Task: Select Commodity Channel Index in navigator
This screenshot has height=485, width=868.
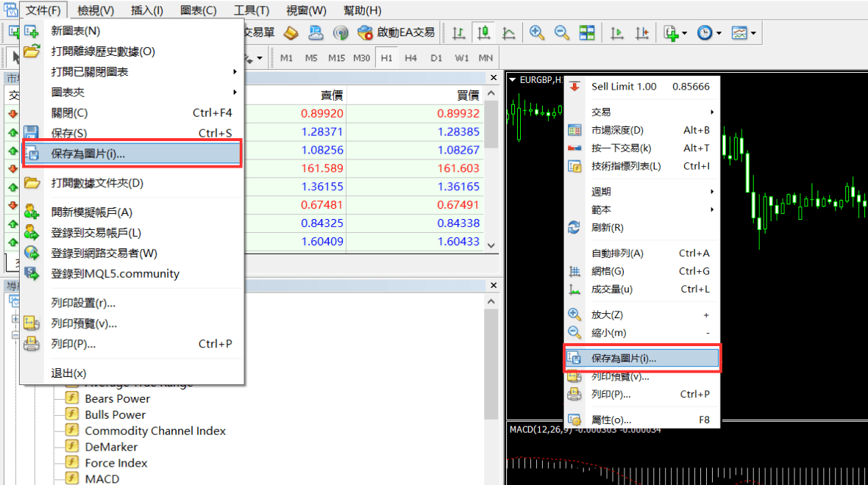Action: [x=155, y=431]
